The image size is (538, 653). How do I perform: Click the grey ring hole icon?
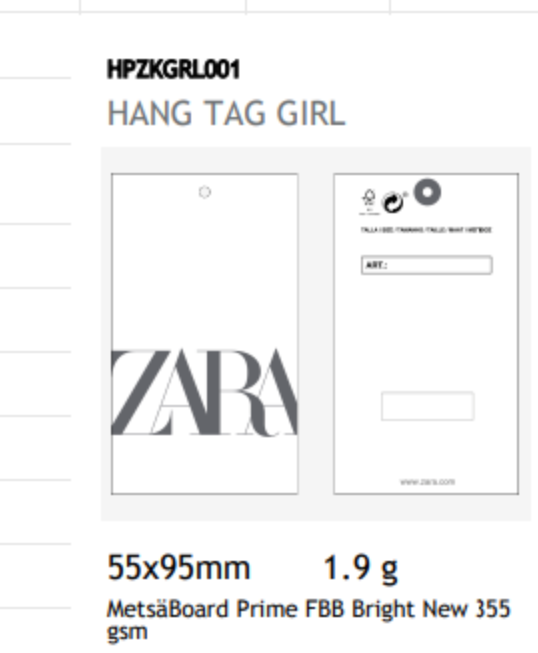(427, 192)
